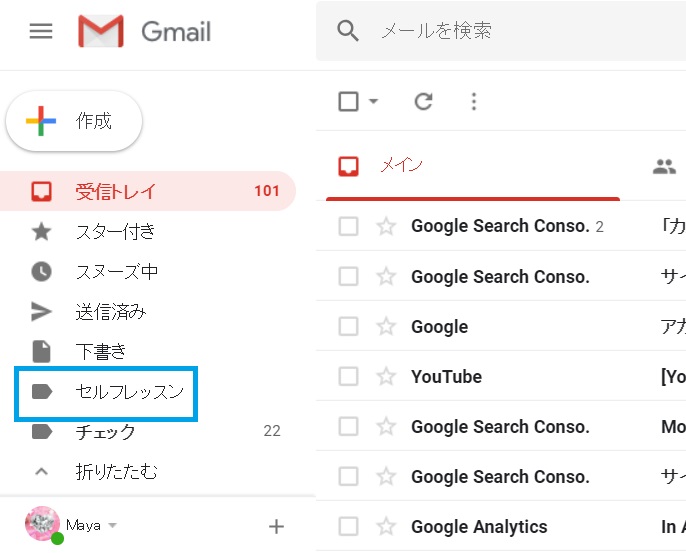The image size is (686, 553).
Task: Open the select-all dropdown arrow
Action: pos(373,101)
